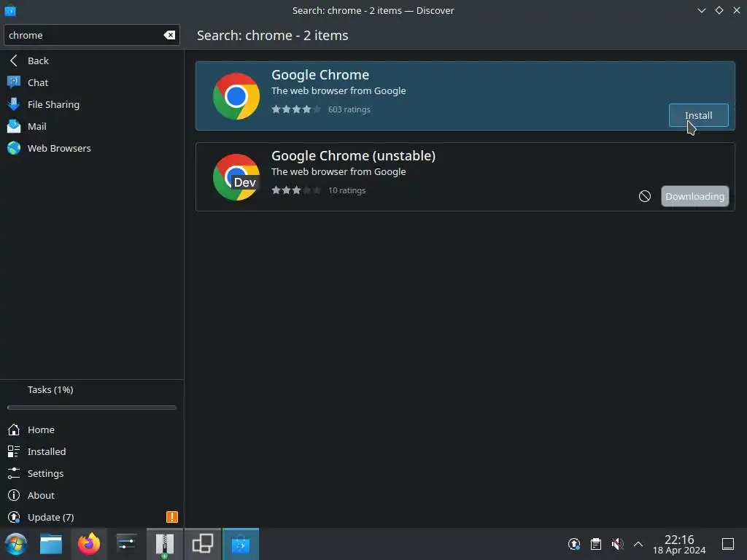Select the Mail category
This screenshot has height=560, width=747.
(x=92, y=126)
